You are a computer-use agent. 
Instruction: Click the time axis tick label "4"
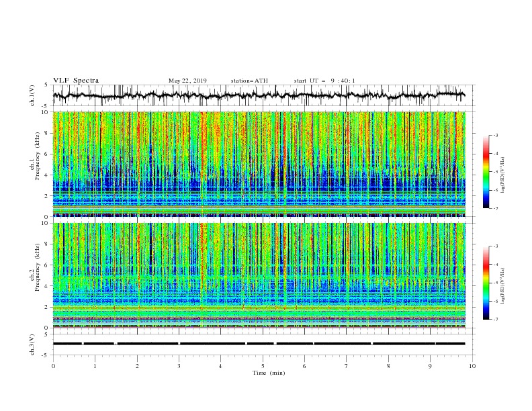pos(220,366)
